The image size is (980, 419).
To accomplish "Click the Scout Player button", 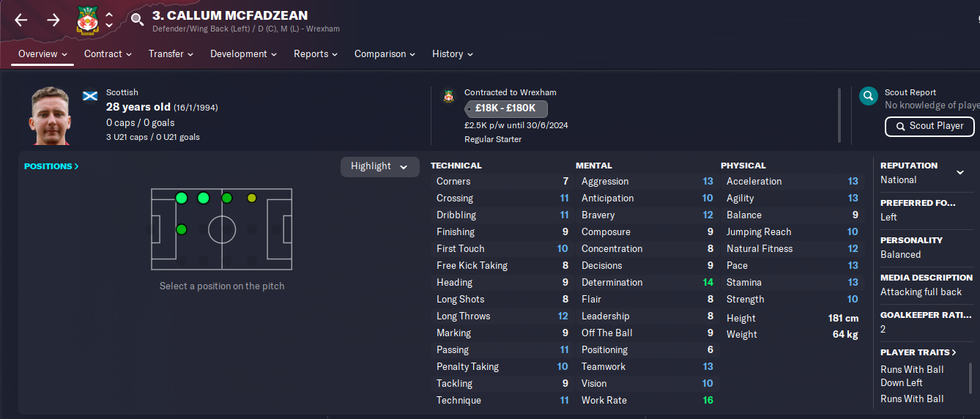I will pyautogui.click(x=929, y=126).
